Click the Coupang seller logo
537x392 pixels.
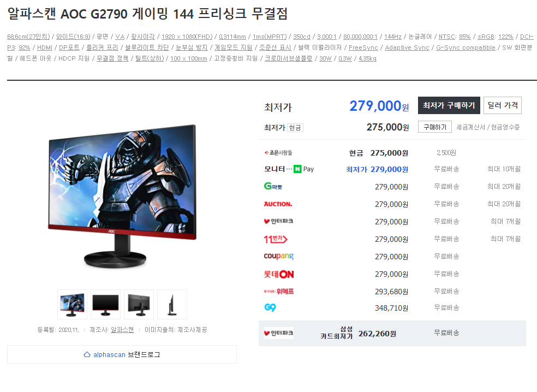click(x=279, y=256)
